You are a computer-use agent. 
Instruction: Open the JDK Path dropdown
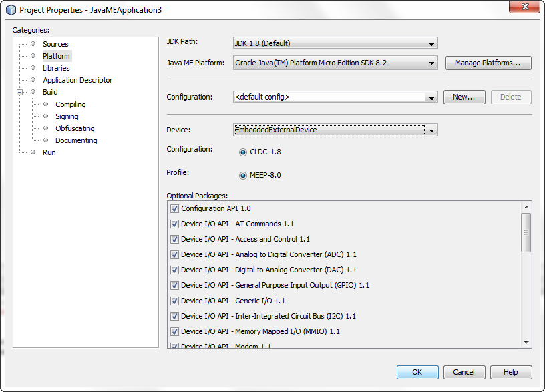(x=335, y=43)
